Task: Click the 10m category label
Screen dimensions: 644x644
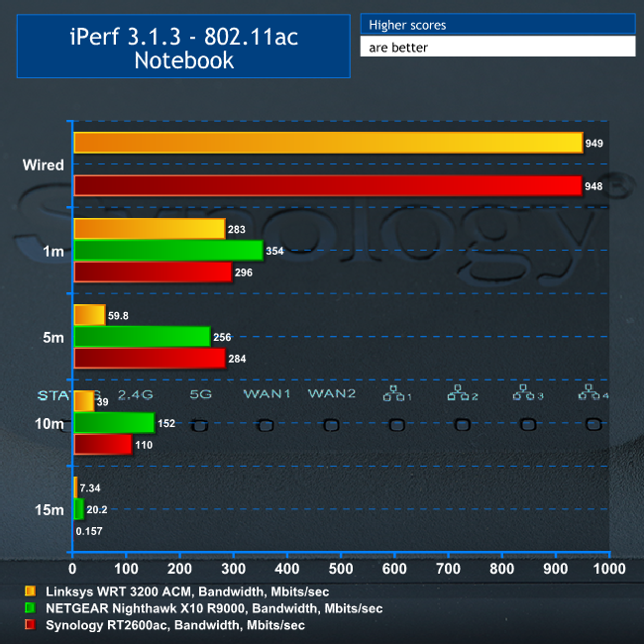Action: [49, 423]
